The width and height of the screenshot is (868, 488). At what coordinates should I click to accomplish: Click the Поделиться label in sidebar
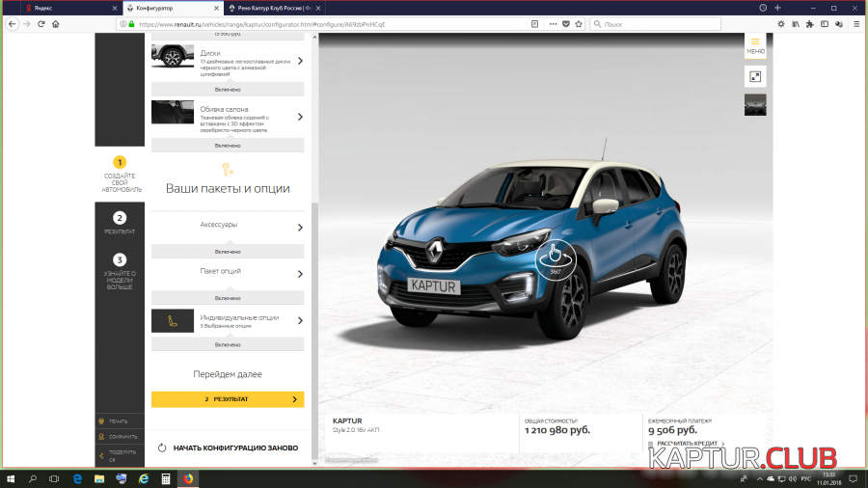(122, 455)
